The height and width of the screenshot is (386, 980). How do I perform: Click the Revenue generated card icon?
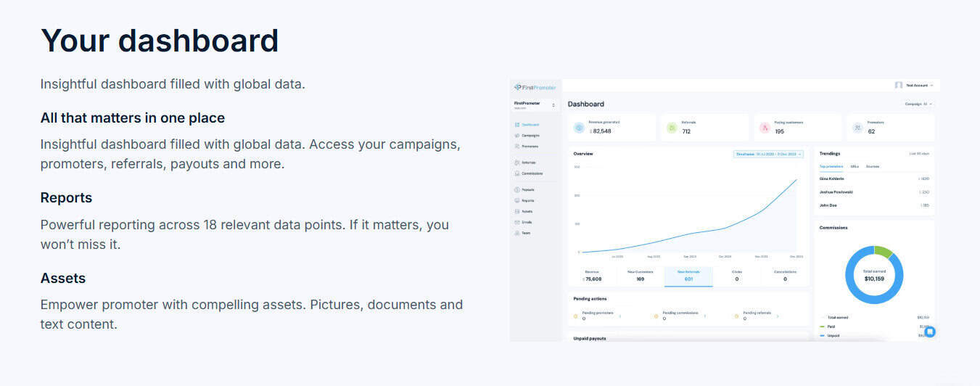pyautogui.click(x=579, y=128)
